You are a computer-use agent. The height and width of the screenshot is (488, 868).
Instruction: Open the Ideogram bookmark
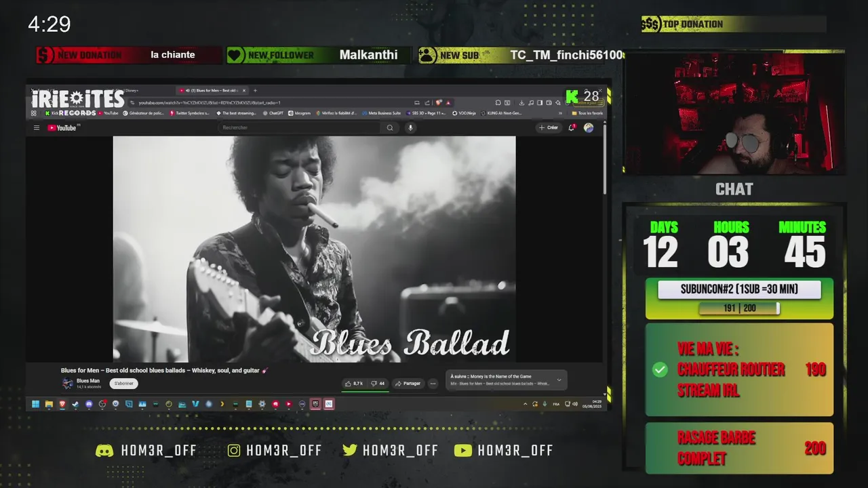299,113
